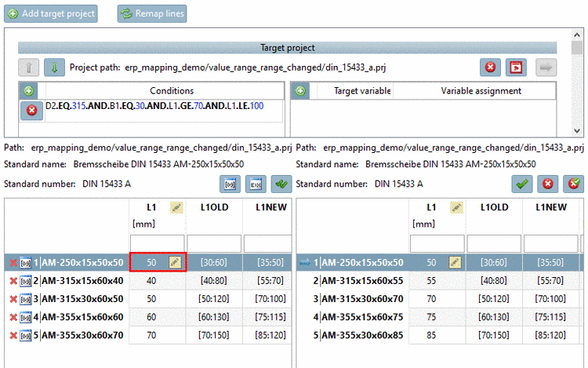Remove mapping for left row AM-250x15x50x50

tap(13, 263)
